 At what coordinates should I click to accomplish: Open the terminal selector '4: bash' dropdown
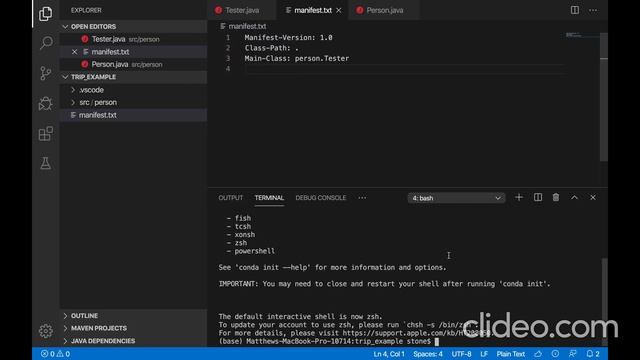[x=456, y=198]
